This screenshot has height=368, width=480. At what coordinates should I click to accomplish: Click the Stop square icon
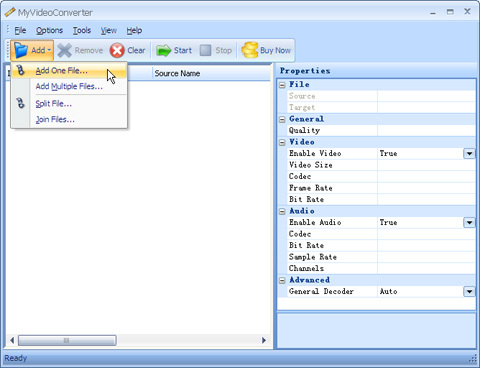click(205, 51)
